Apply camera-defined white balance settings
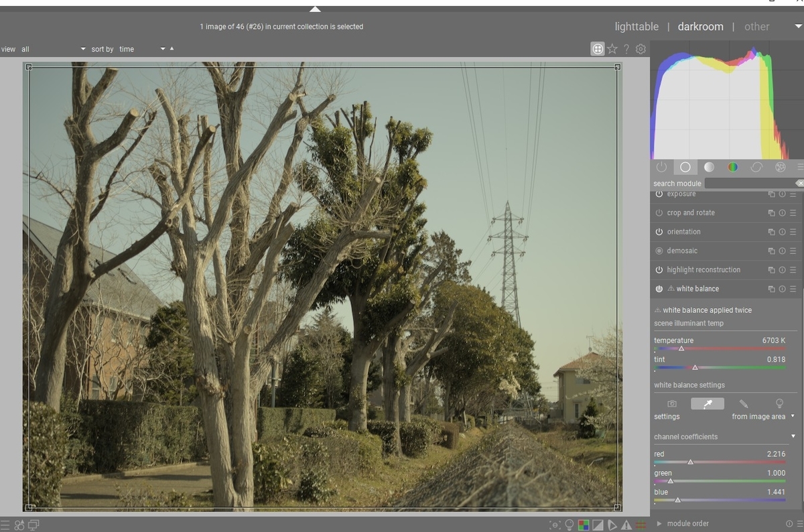Screen dimensions: 804x532 (672, 403)
